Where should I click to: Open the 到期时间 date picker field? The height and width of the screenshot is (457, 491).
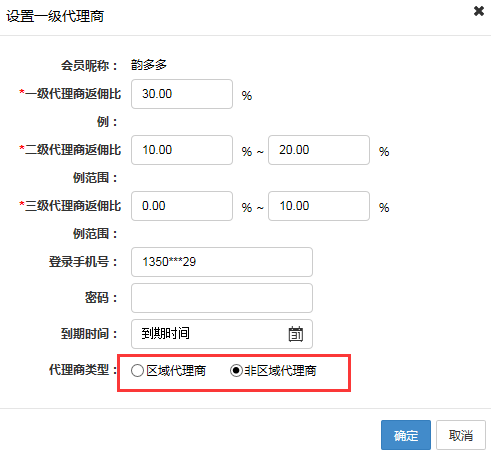tap(222, 334)
